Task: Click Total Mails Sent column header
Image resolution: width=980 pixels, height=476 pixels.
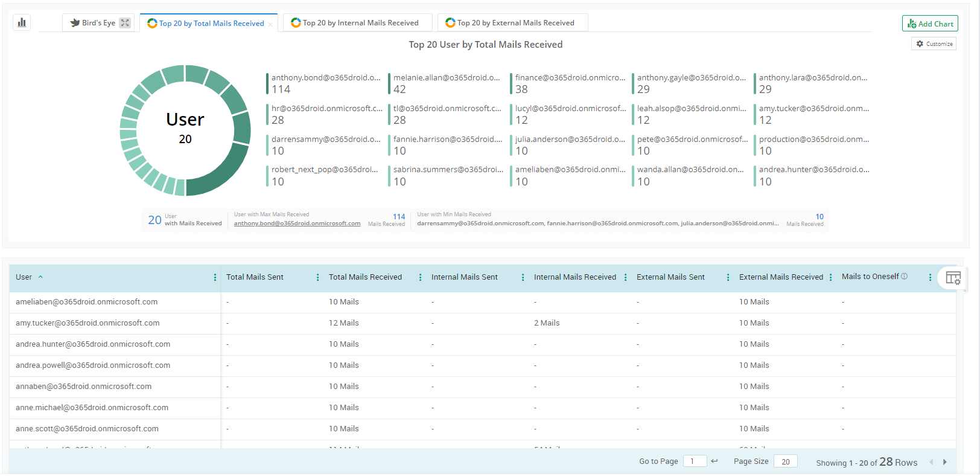Action: coord(255,277)
